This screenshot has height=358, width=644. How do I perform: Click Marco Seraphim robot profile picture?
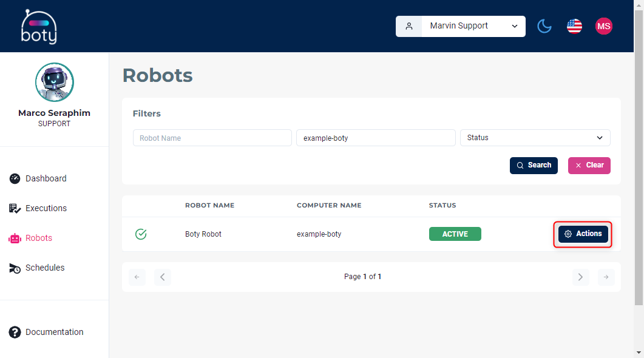55,82
